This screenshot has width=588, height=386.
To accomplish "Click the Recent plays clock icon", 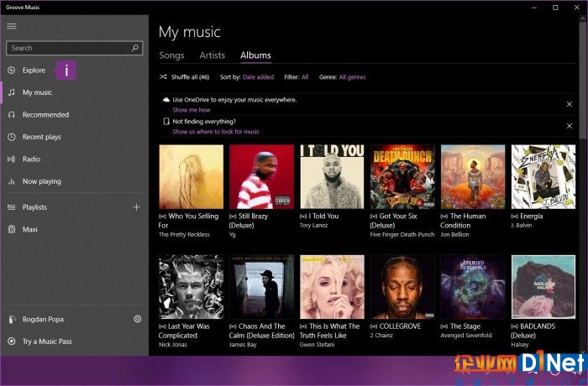I will click(12, 137).
